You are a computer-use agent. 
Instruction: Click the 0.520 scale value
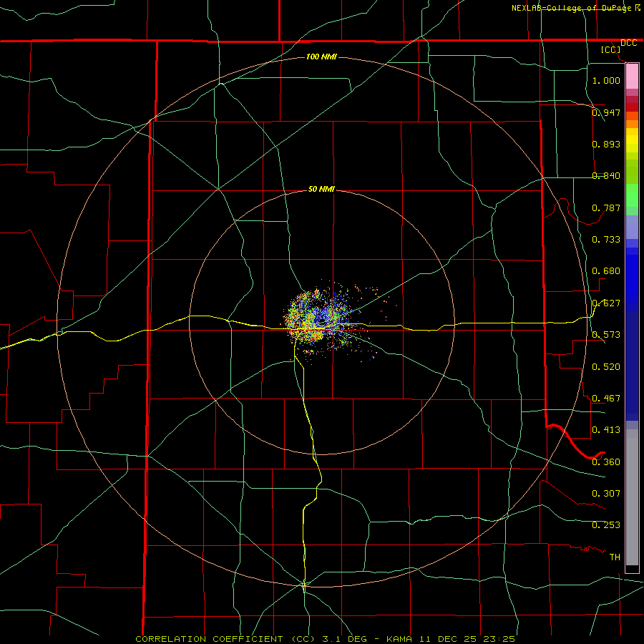tap(606, 367)
